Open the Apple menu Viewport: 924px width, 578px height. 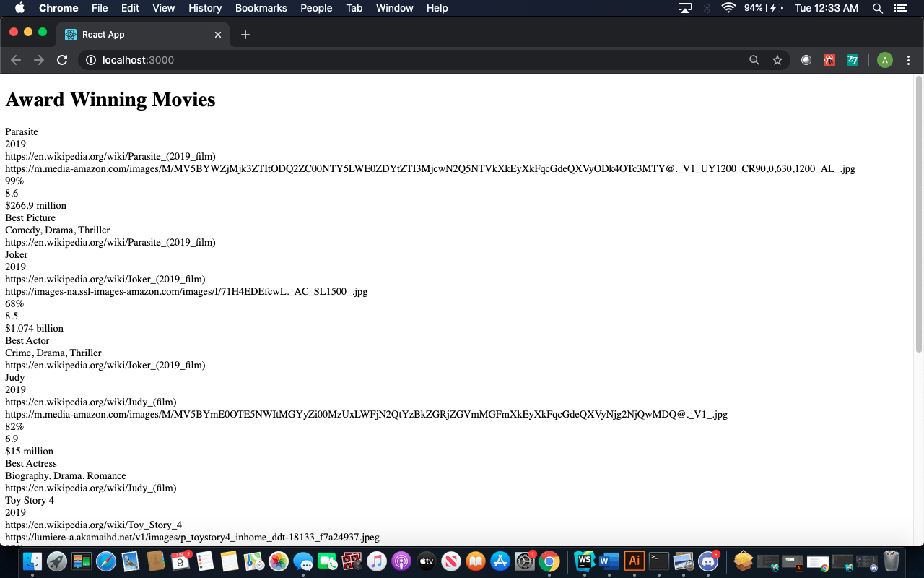[19, 8]
